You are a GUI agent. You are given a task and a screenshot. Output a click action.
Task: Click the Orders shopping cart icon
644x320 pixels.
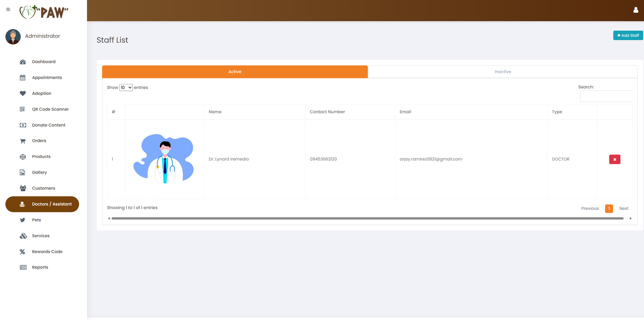click(x=23, y=141)
